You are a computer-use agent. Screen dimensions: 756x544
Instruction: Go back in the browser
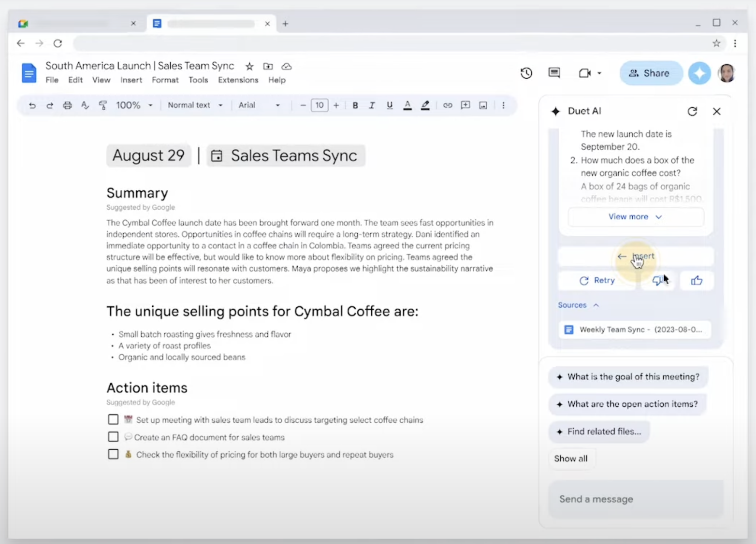tap(20, 43)
